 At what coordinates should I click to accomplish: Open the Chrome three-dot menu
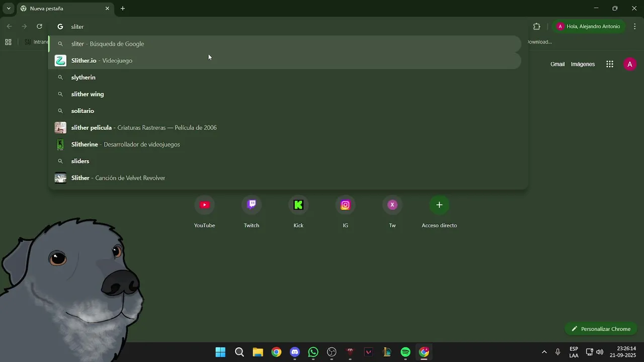634,27
